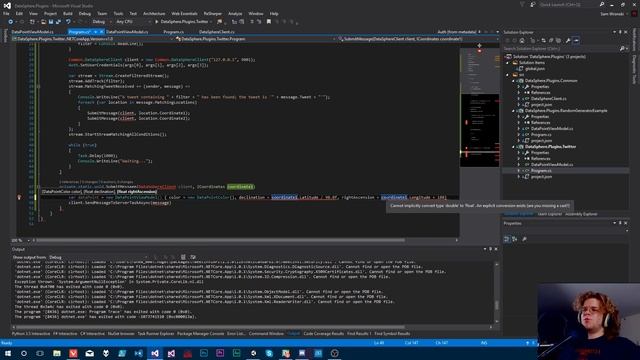Click the Save All toolbar icon
The width and height of the screenshot is (640, 360).
pyautogui.click(x=58, y=22)
